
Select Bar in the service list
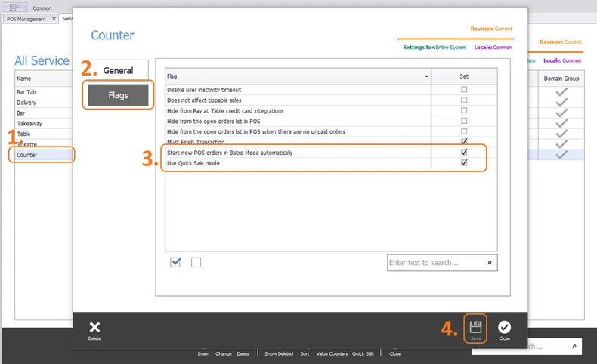point(20,113)
